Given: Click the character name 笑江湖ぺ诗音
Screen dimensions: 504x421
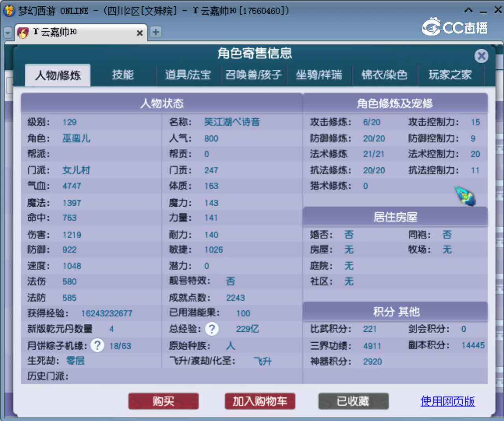Looking at the screenshot, I should pyautogui.click(x=232, y=122).
